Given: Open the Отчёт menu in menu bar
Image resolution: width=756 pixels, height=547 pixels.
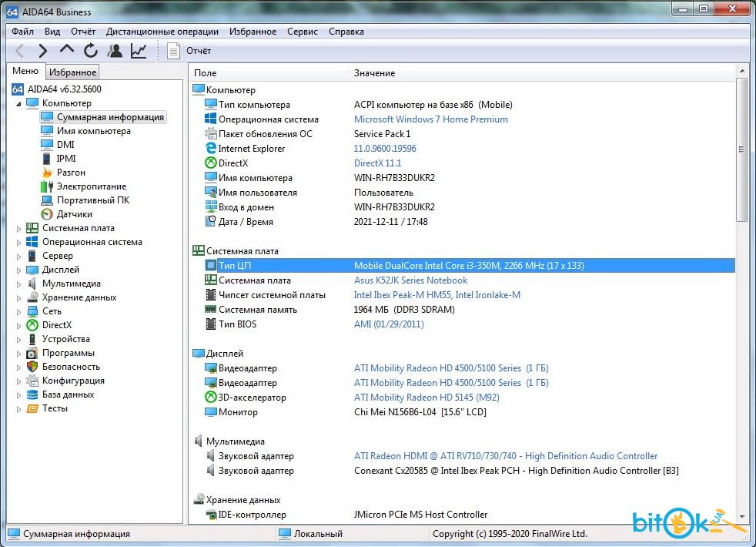Looking at the screenshot, I should 83,32.
